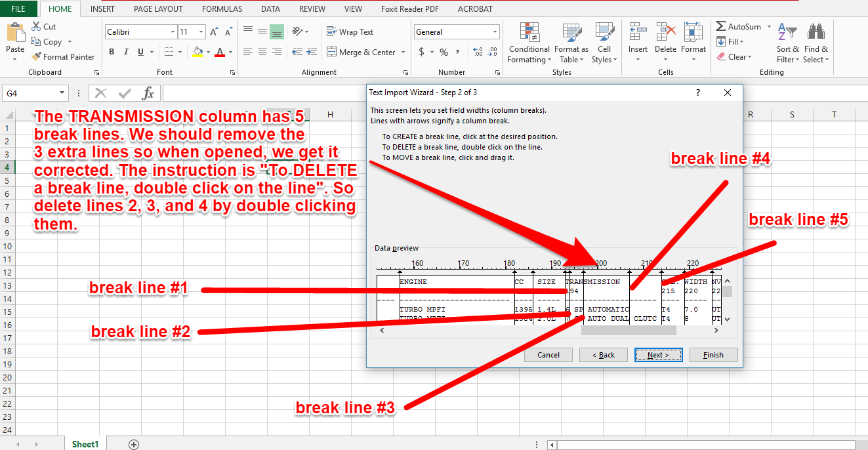Viewport: 868px width, 450px height.
Task: Switch to the DATA tab
Action: coord(270,9)
